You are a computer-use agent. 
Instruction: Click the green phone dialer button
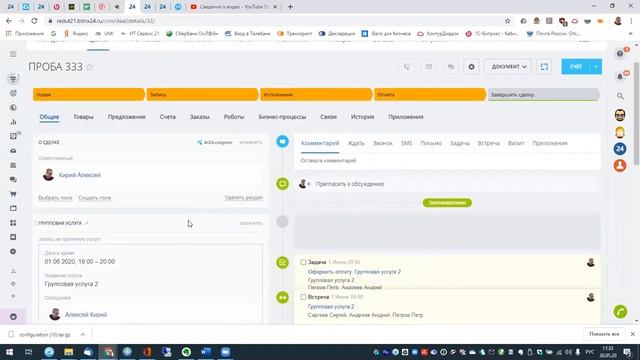(620, 312)
